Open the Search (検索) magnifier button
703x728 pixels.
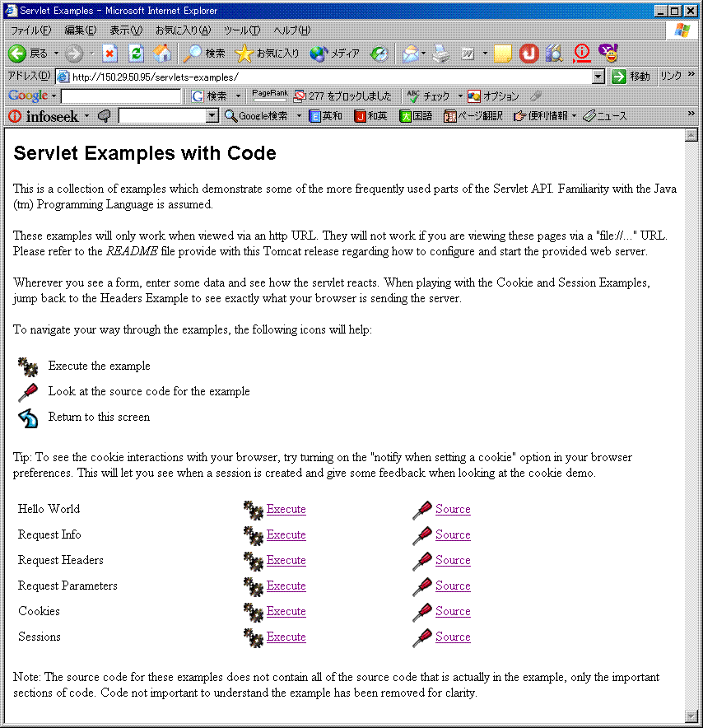pos(204,54)
